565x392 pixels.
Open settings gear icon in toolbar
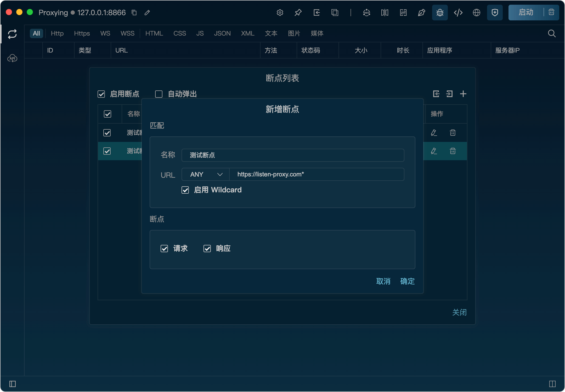(x=280, y=13)
